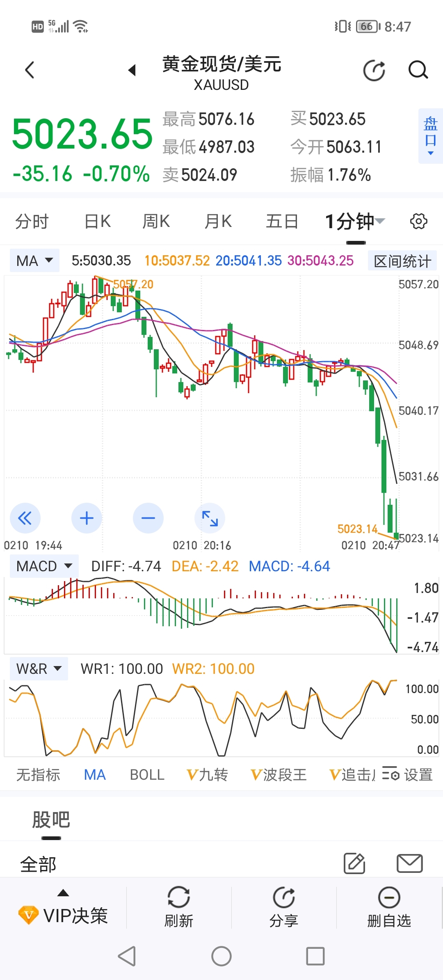Viewport: 443px width, 980px height.
Task: Tap the MA10 value 10:5037.52
Action: (177, 261)
